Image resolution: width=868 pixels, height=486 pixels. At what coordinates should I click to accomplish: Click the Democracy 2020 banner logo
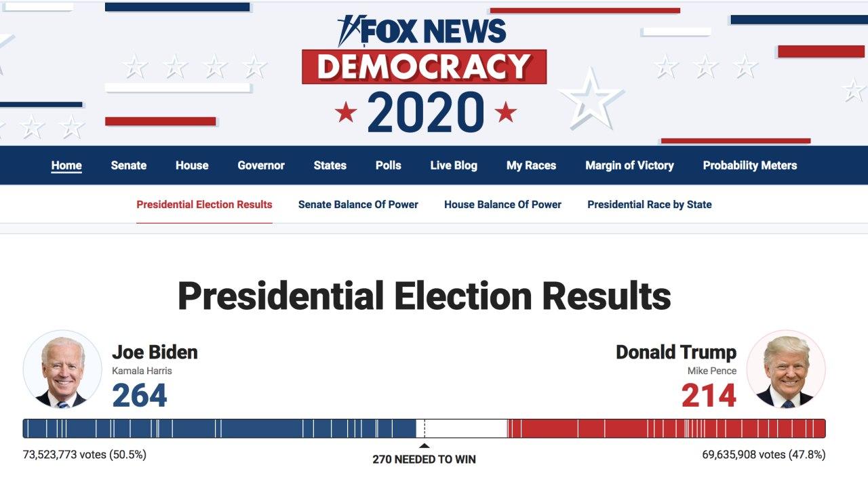[x=425, y=90]
